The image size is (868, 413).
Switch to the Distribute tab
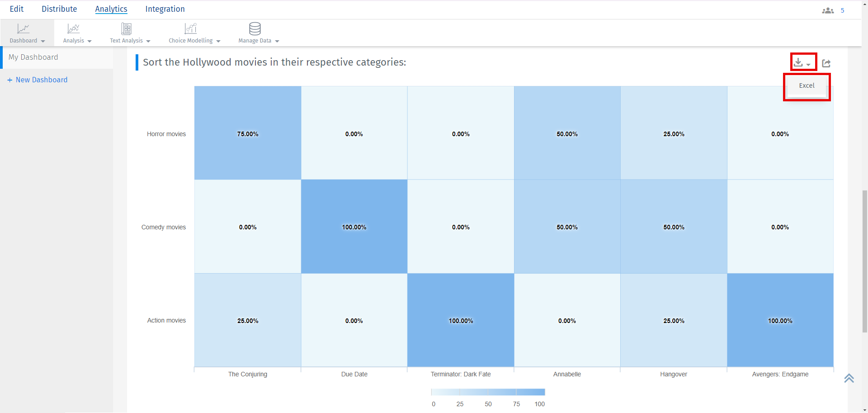pyautogui.click(x=59, y=9)
